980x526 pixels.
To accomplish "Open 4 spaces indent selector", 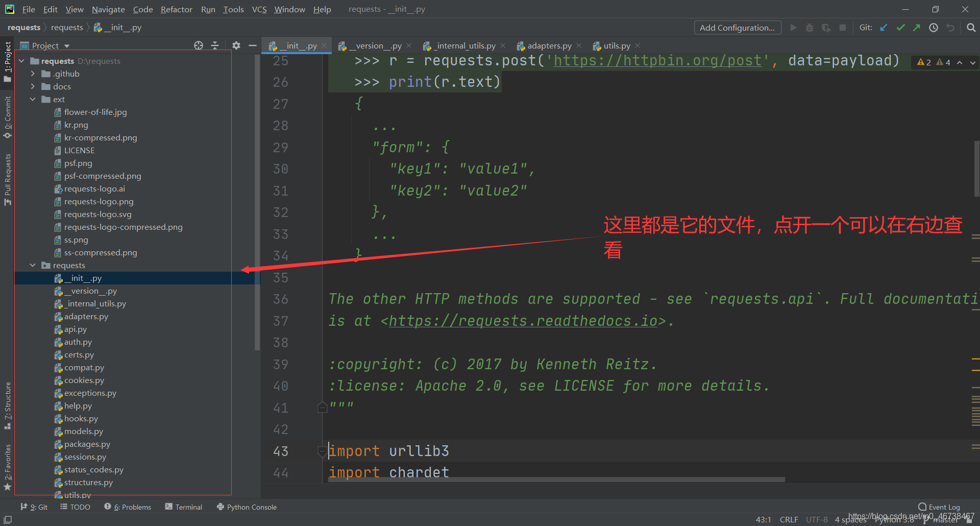I will click(x=850, y=519).
